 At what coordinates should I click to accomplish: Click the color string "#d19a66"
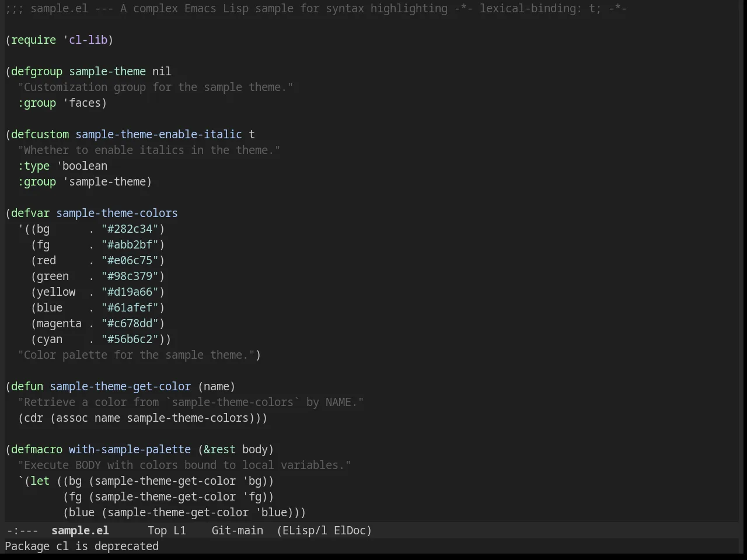pyautogui.click(x=130, y=292)
